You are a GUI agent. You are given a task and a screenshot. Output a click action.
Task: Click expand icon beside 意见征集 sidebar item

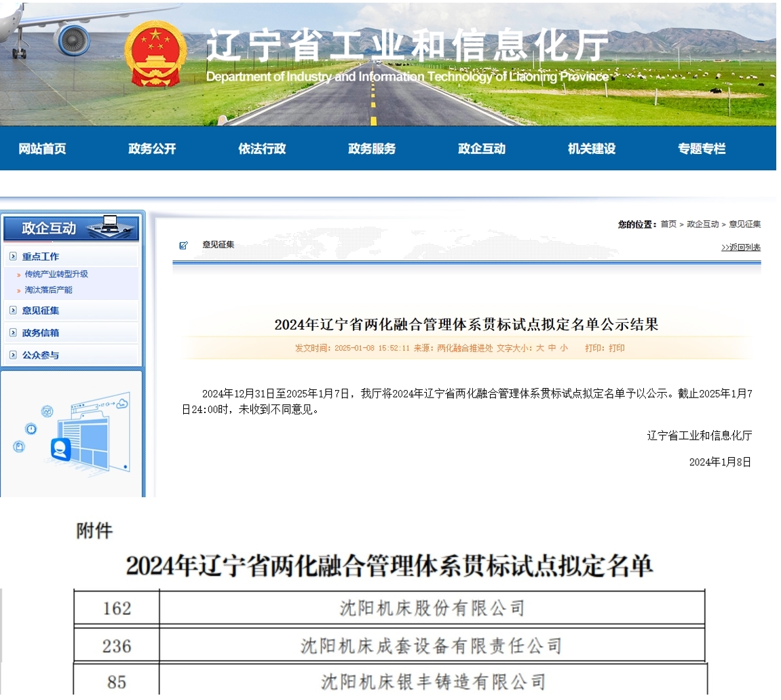(13, 310)
